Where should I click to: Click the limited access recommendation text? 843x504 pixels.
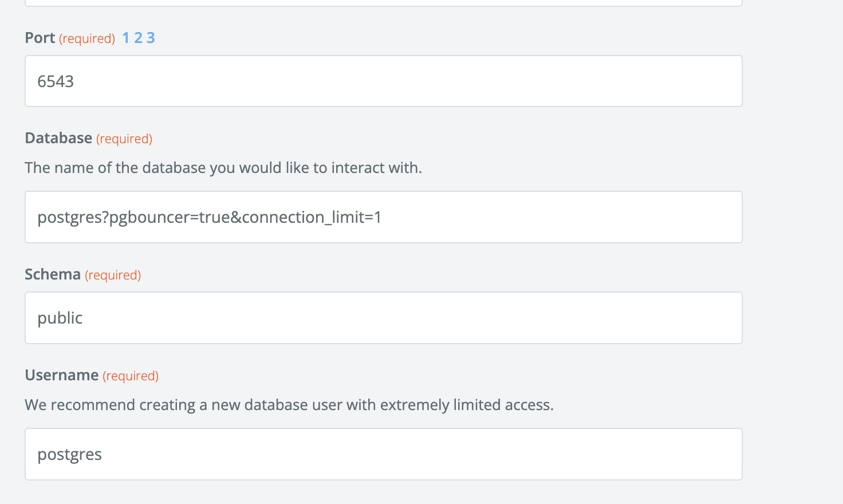click(289, 404)
